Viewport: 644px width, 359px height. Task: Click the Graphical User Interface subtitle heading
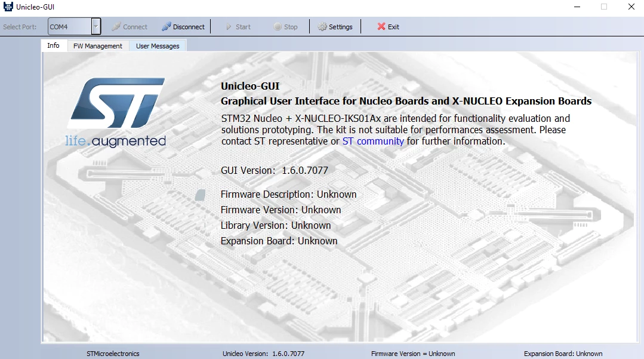pos(406,101)
